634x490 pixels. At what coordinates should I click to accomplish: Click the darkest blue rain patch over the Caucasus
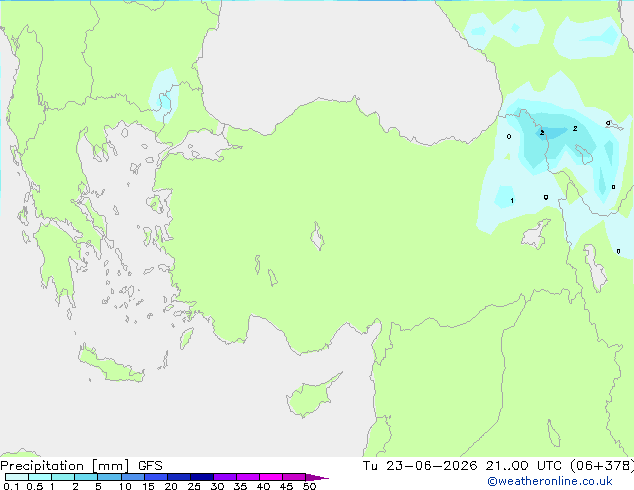(552, 133)
